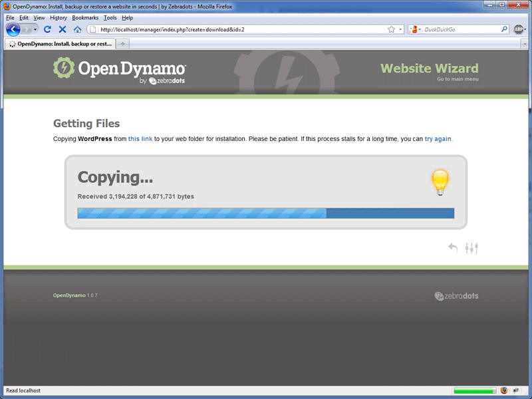
Task: Click the zebradots logo in the footer
Action: coord(456,295)
